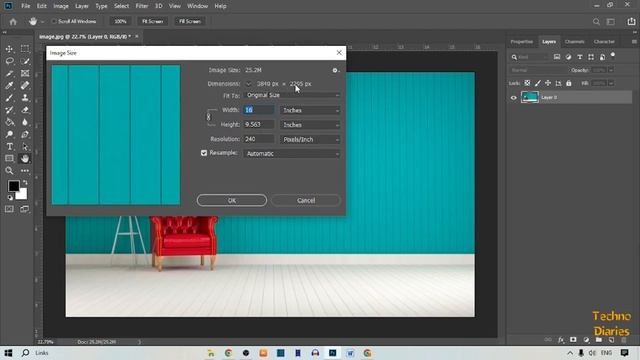Hide Layer 0 with the eye icon
Viewport: 640px width, 360px height.
tap(513, 98)
